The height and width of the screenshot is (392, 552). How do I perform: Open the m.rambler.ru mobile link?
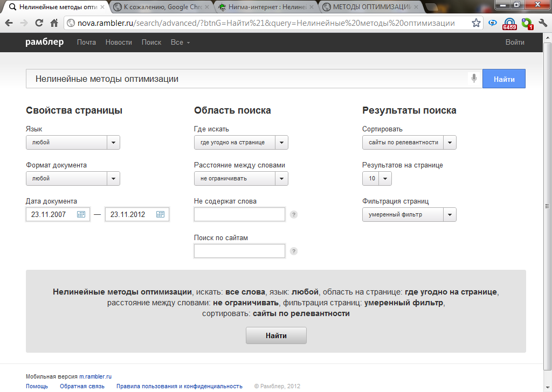click(x=95, y=376)
